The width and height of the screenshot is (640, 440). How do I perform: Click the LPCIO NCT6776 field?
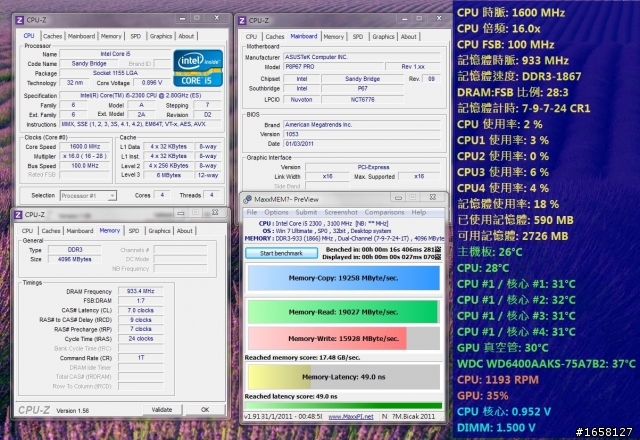[x=362, y=100]
